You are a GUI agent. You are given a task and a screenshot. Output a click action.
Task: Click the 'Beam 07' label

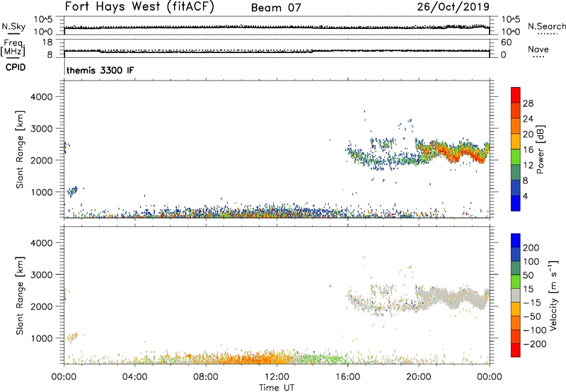(x=276, y=8)
